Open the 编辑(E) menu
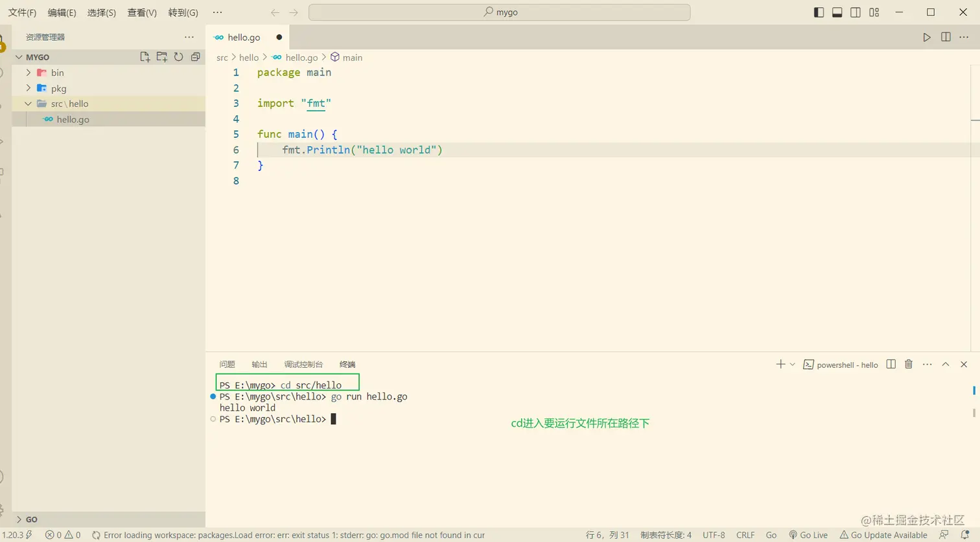Viewport: 980px width, 542px height. pos(62,12)
